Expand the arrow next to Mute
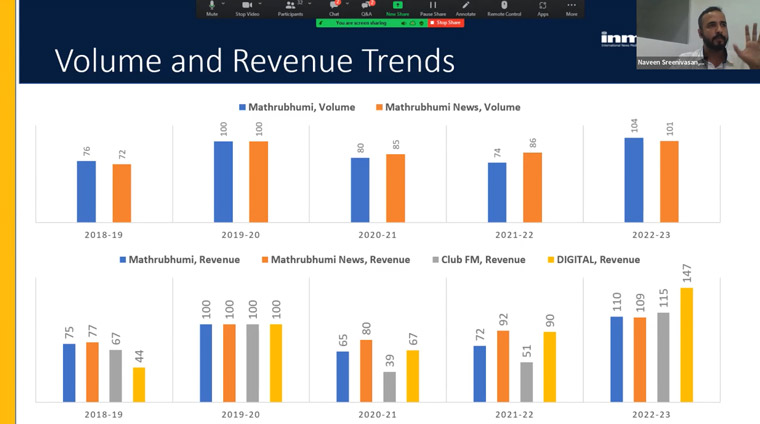Viewport: 760px width, 424px height. (x=223, y=4)
